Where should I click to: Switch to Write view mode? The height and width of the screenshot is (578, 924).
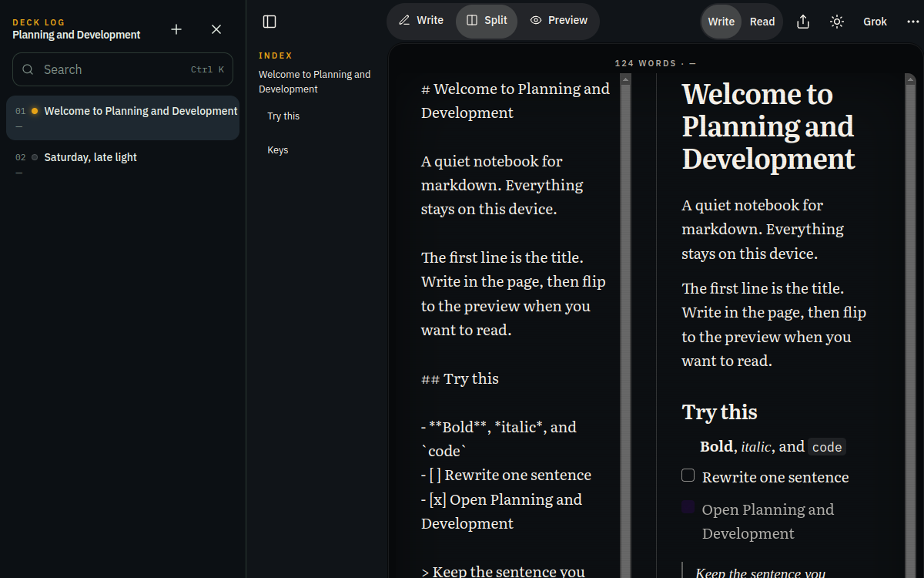click(421, 21)
